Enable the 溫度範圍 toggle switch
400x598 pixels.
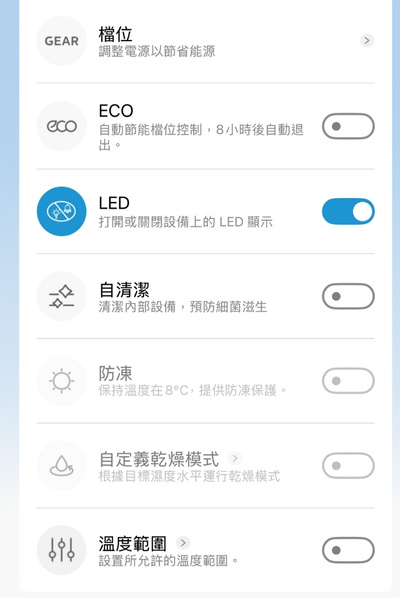348,550
